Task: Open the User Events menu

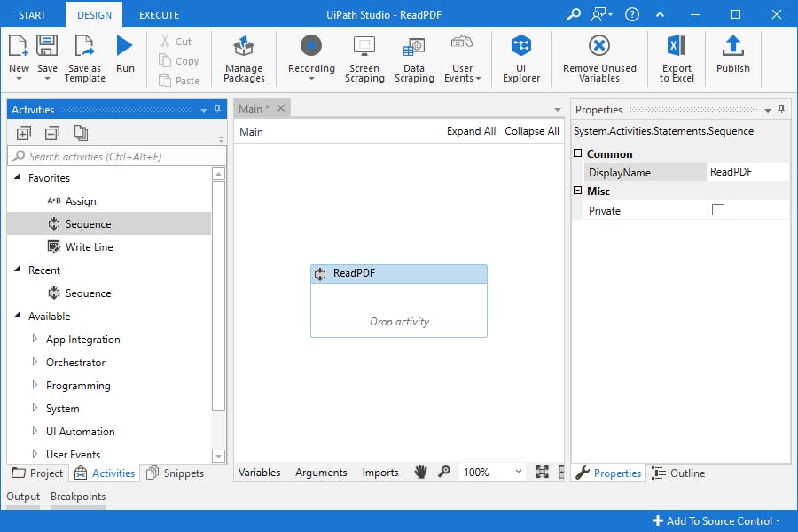Action: 462,59
